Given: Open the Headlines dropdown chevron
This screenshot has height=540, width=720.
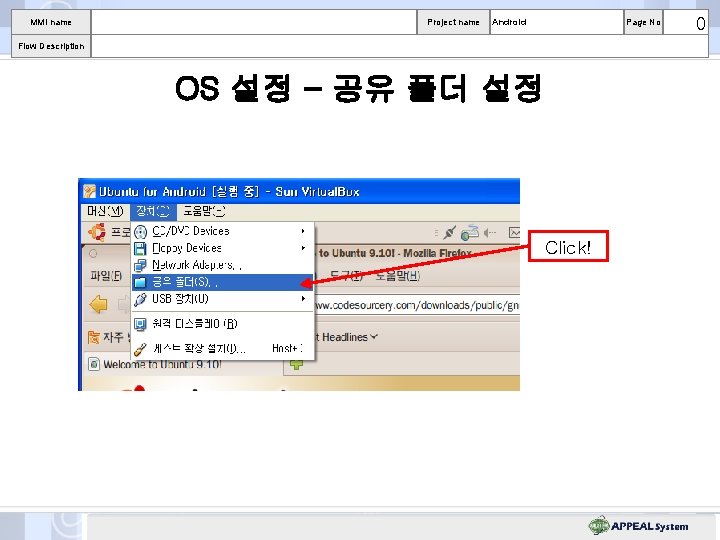Looking at the screenshot, I should (x=374, y=337).
